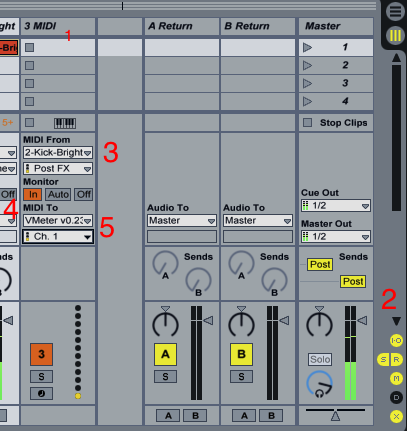This screenshot has width=407, height=431.
Task: Stop clip in fourth slot of 3 MIDI
Action: point(30,101)
